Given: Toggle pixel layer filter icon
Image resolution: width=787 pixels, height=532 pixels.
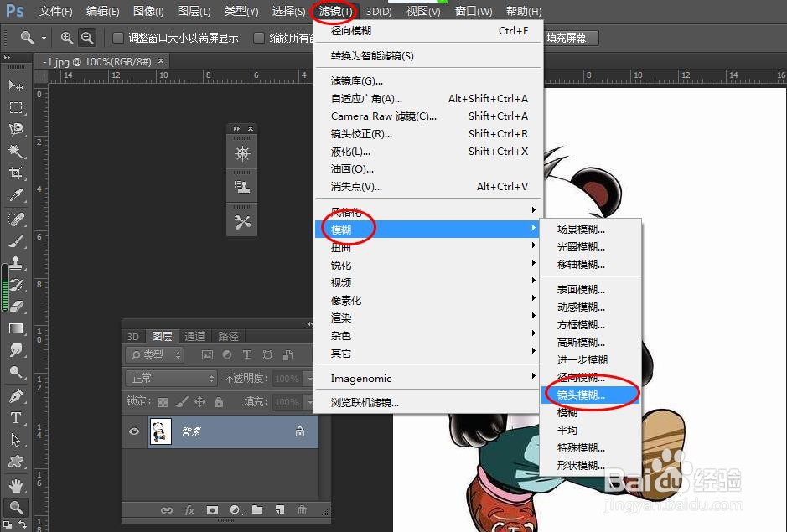Looking at the screenshot, I should [x=207, y=355].
